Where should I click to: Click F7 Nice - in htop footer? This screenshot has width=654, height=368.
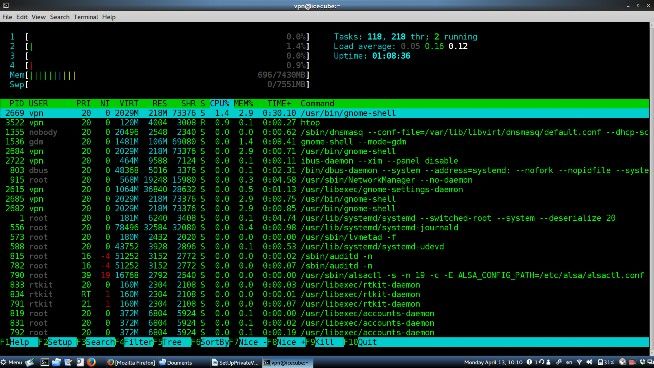tap(250, 342)
